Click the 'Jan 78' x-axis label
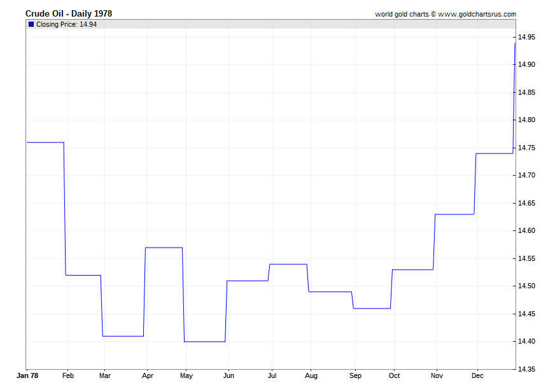Viewport: 541px width, 392px height. 27,375
